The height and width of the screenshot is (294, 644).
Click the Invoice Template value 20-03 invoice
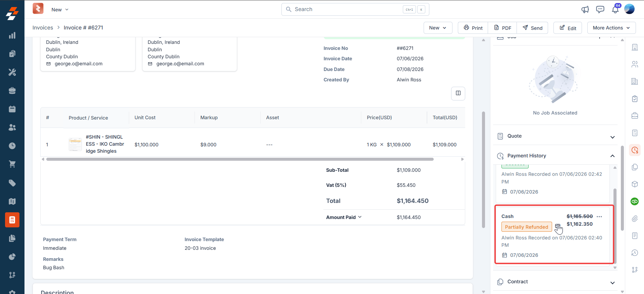(x=200, y=248)
